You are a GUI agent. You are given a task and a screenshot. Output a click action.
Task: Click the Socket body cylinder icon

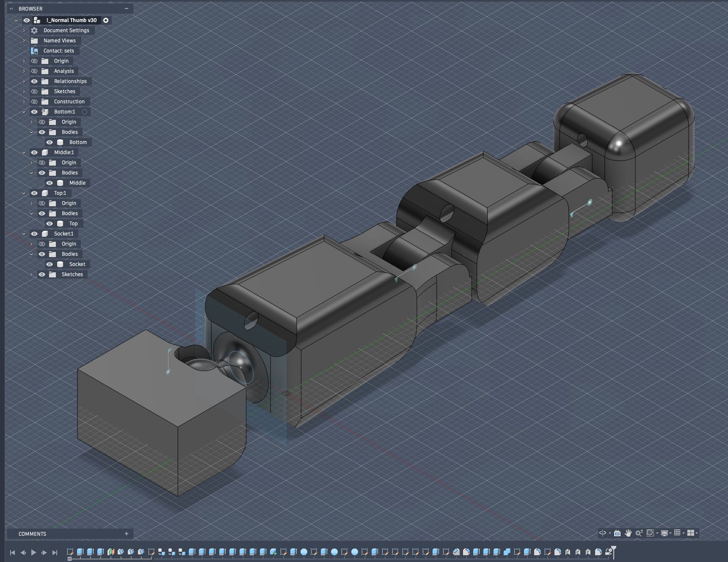[x=60, y=264]
